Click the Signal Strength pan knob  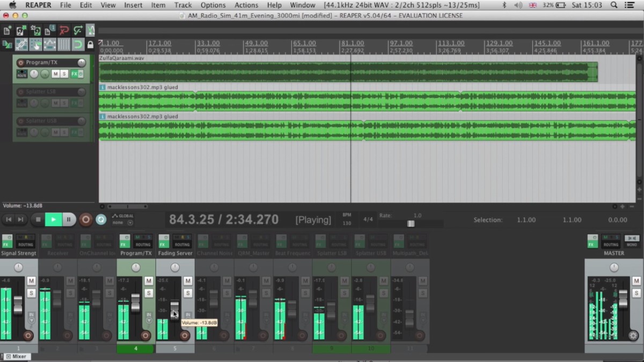pyautogui.click(x=18, y=267)
